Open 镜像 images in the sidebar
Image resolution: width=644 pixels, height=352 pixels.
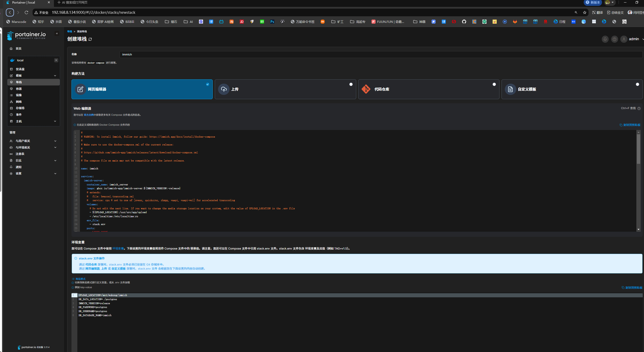[19, 95]
